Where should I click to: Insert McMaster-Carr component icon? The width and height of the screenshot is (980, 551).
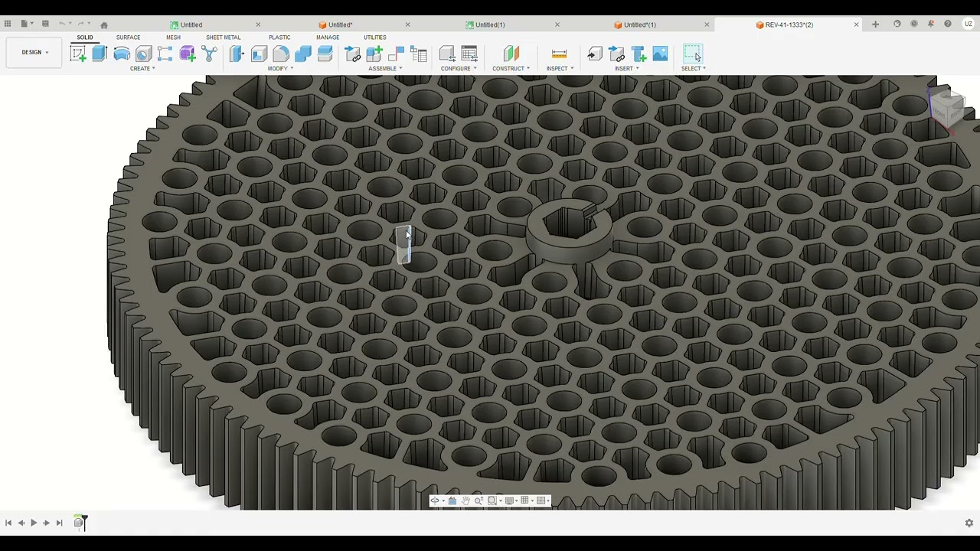[639, 54]
